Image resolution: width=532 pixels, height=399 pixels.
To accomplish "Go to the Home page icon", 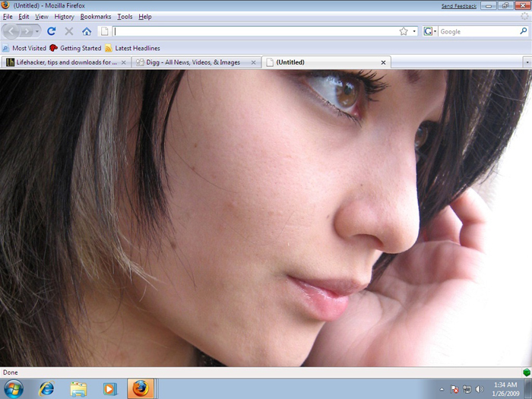I will pos(87,32).
